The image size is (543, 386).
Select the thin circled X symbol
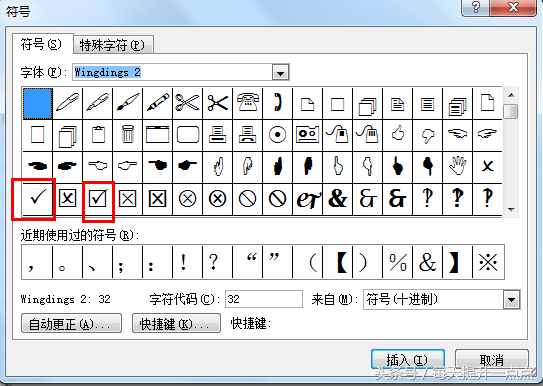(x=187, y=199)
